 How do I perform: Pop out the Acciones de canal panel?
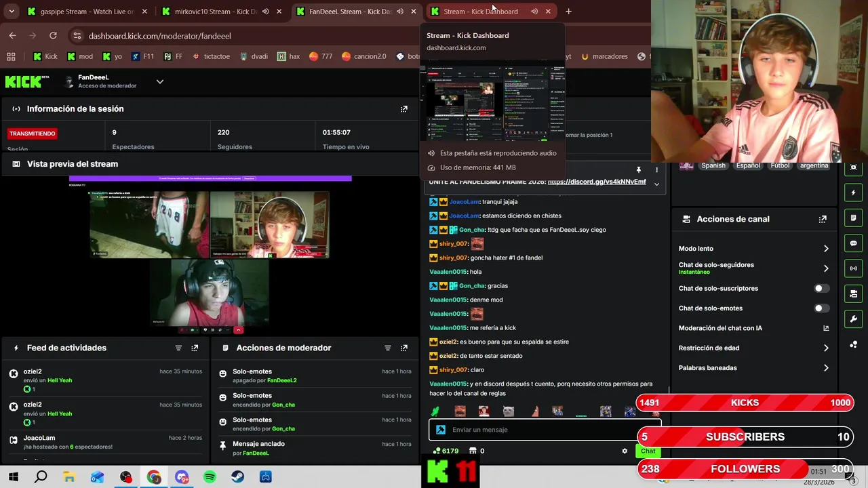click(x=823, y=219)
